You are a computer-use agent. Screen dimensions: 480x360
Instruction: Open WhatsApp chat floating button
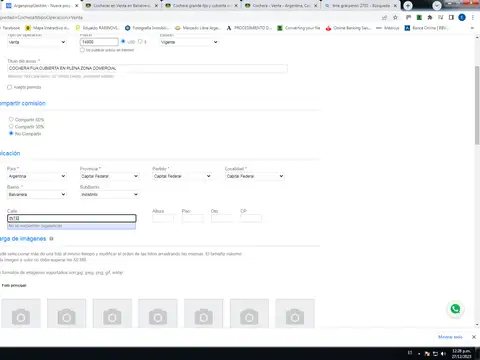click(455, 309)
